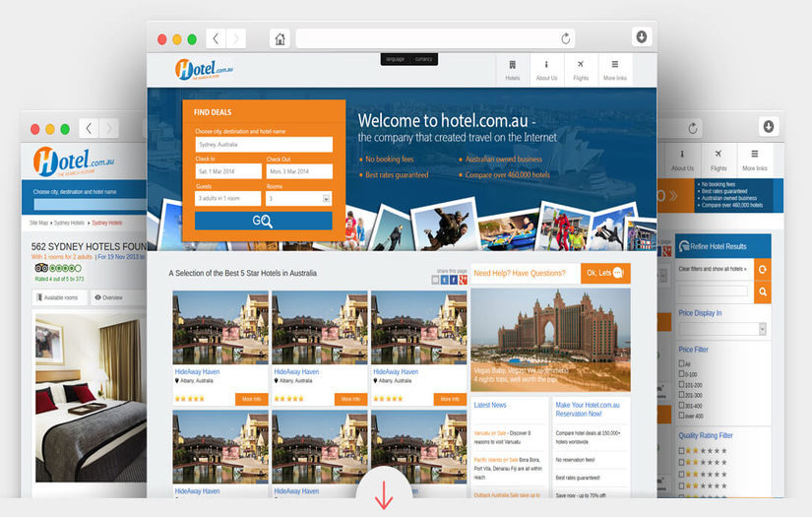The height and width of the screenshot is (517, 812).
Task: Open the Hotels menu in the front window
Action: [512, 70]
